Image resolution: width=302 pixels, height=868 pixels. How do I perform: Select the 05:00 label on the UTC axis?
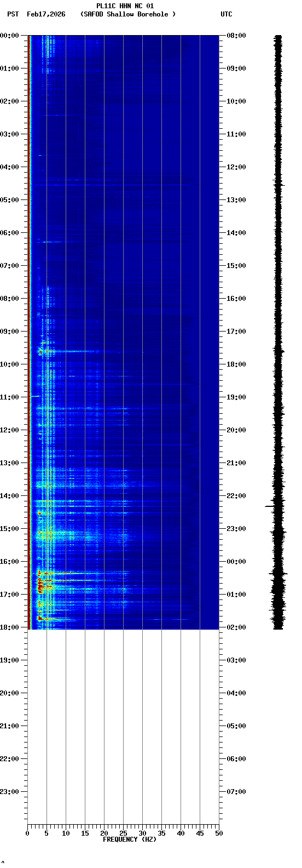[236, 726]
